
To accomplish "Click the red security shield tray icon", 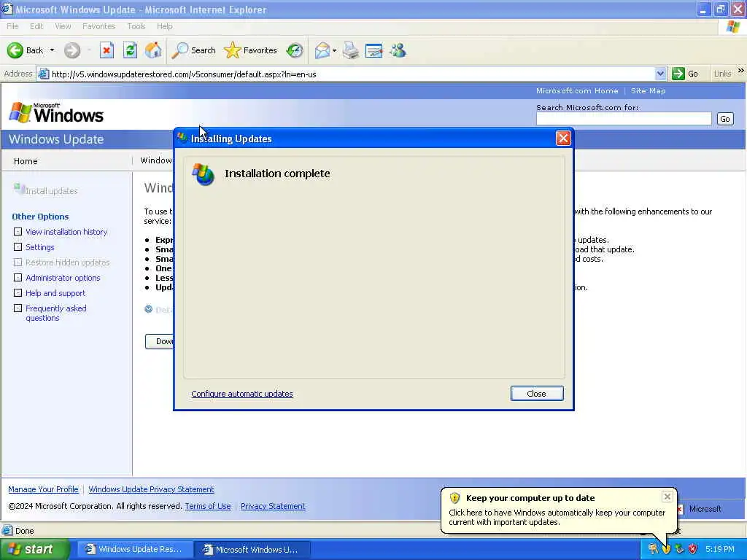I will [x=693, y=549].
